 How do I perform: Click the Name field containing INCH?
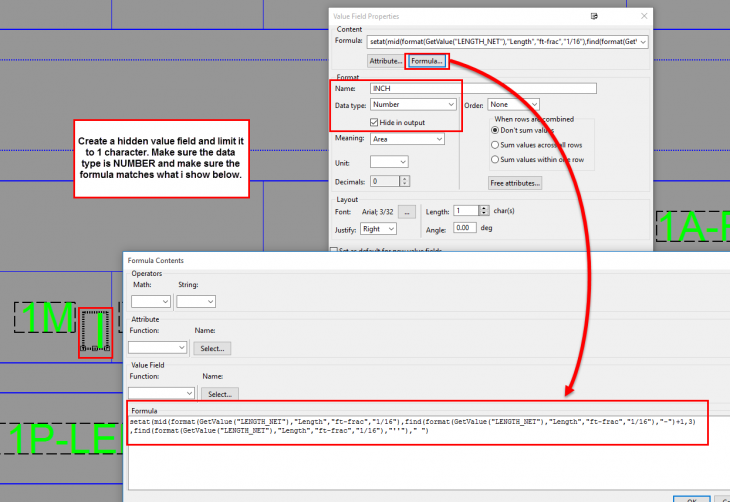point(482,88)
